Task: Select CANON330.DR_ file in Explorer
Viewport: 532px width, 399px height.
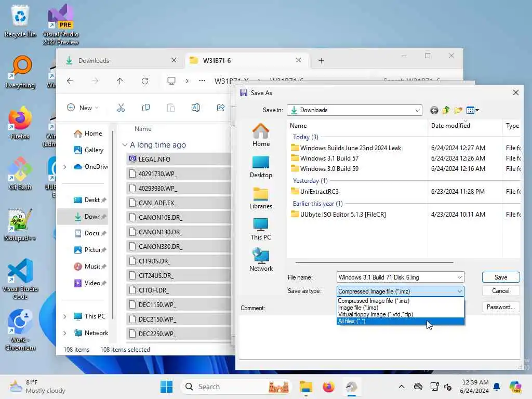Action: 179,247
